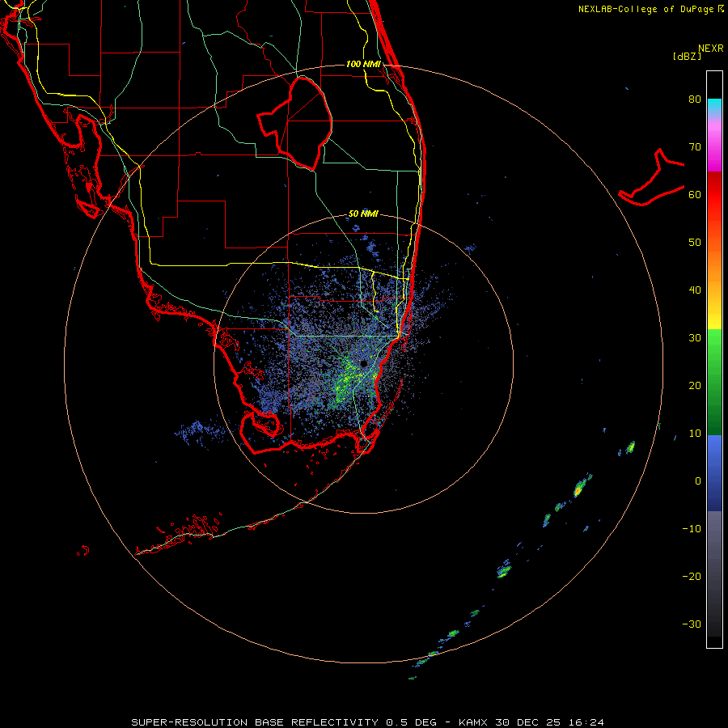Screen dimensions: 728x728
Task: Click the 50 NMI range ring label
Action: pos(363,214)
